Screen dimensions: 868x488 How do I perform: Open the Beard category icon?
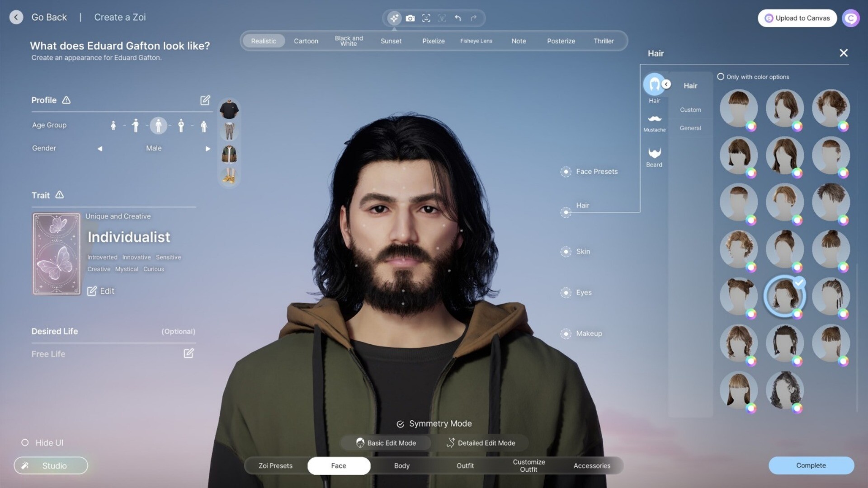tap(654, 152)
